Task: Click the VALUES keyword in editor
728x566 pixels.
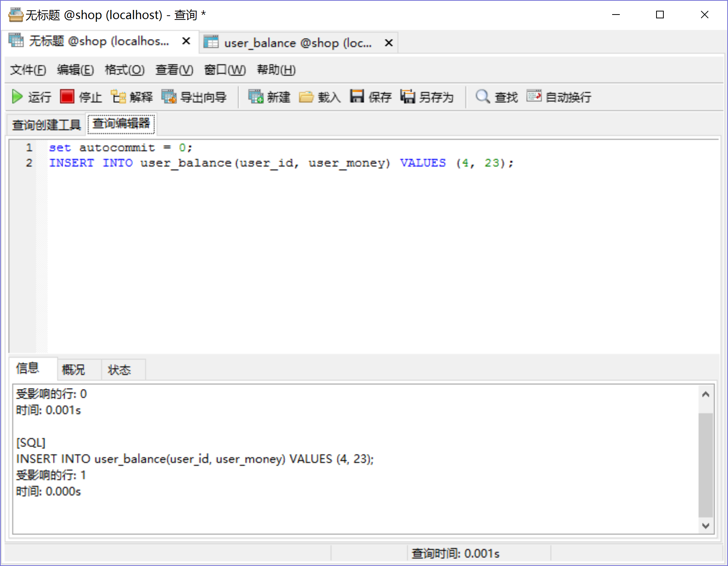Action: click(423, 163)
